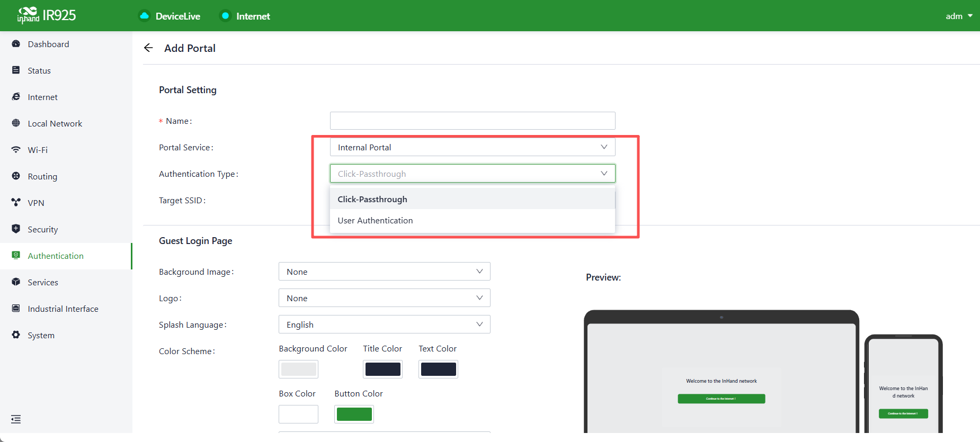Click the Security shield icon

pyautogui.click(x=16, y=229)
